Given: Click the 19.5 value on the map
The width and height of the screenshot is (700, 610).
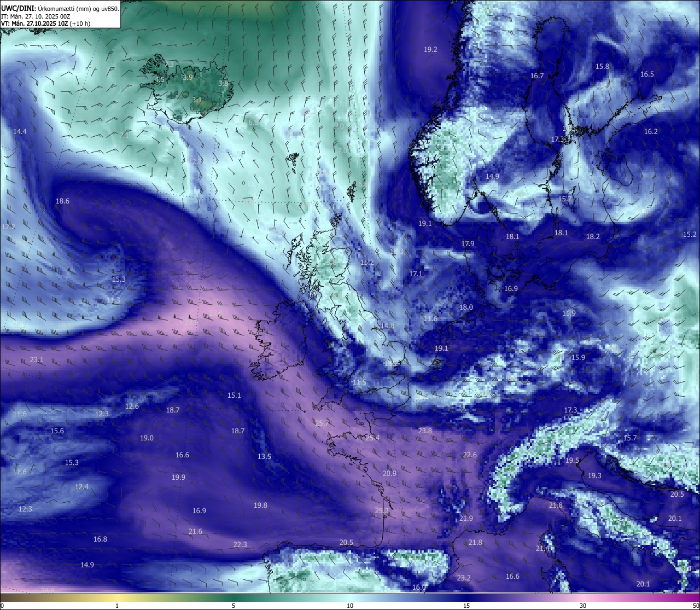Looking at the screenshot, I should tap(572, 461).
